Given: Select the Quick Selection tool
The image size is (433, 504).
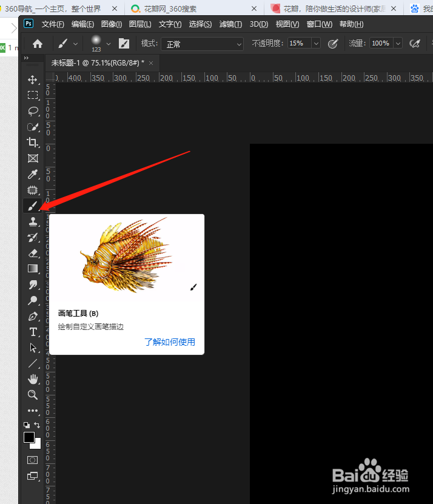Looking at the screenshot, I should point(33,127).
